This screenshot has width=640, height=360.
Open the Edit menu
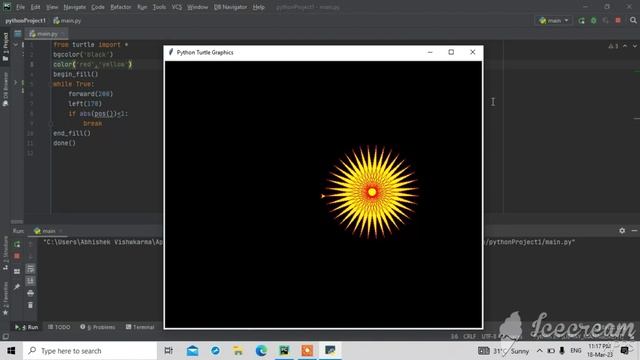tap(36, 7)
